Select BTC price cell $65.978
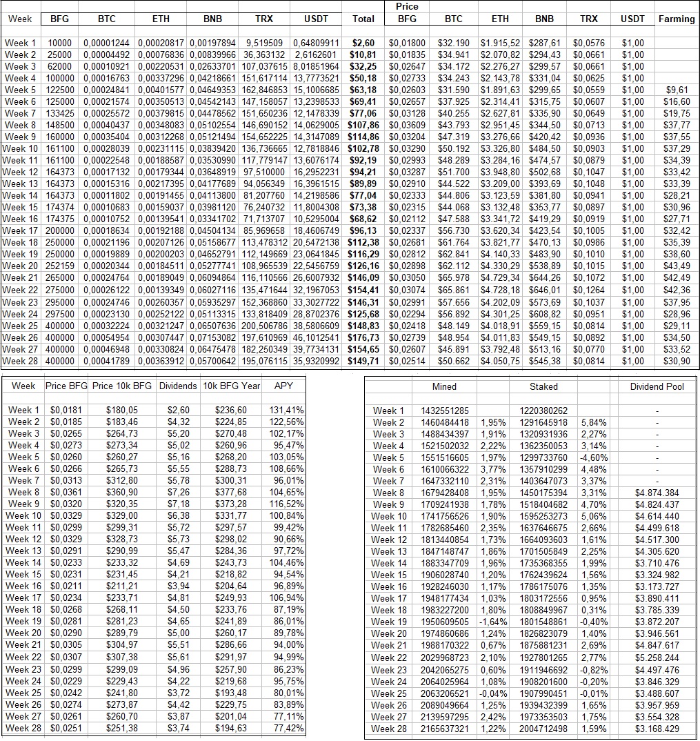 tap(453, 278)
